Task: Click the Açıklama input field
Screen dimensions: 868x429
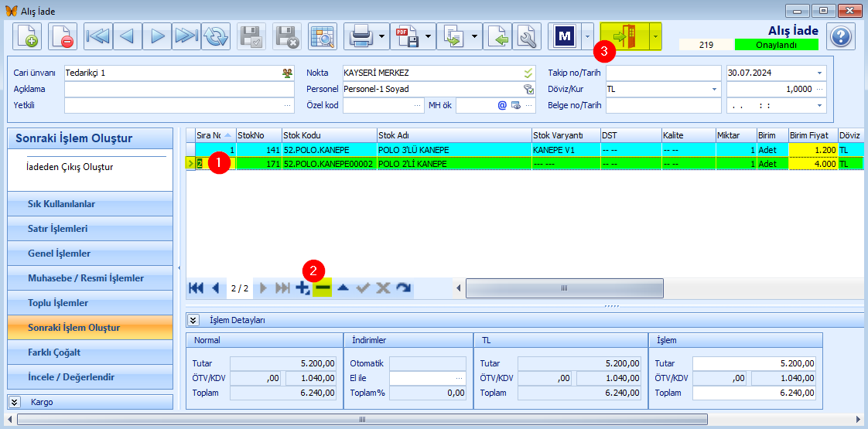Action: click(179, 89)
